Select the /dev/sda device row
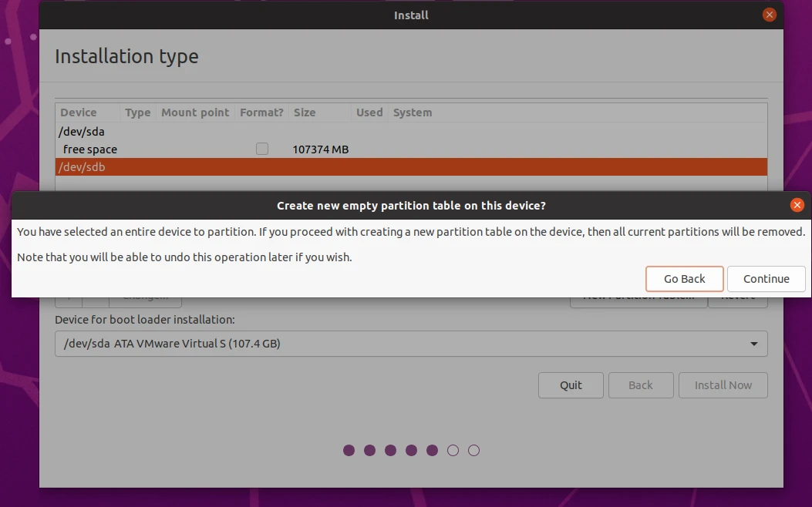 [x=82, y=132]
